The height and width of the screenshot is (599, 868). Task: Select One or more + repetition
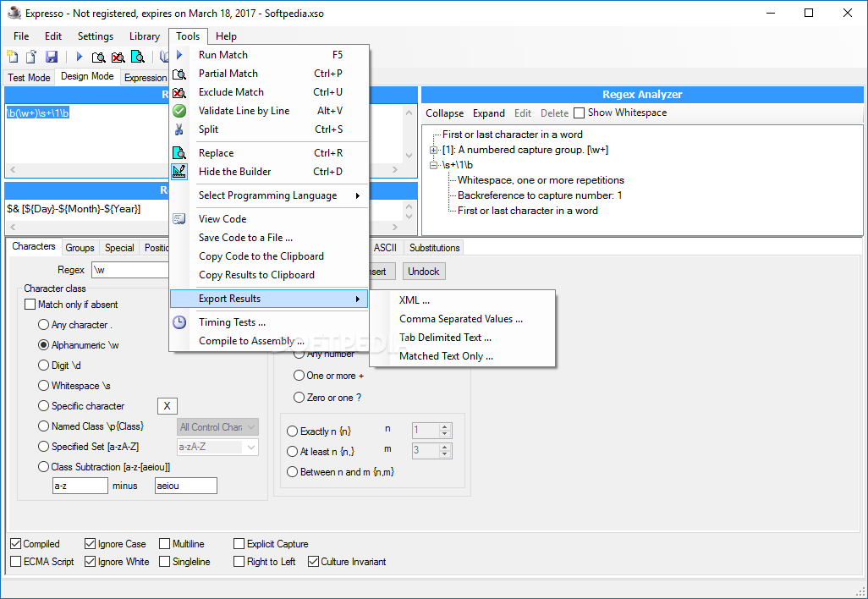299,376
